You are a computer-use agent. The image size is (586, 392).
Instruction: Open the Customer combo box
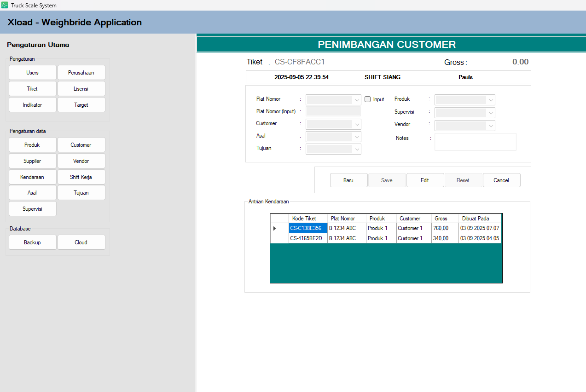[x=357, y=124]
